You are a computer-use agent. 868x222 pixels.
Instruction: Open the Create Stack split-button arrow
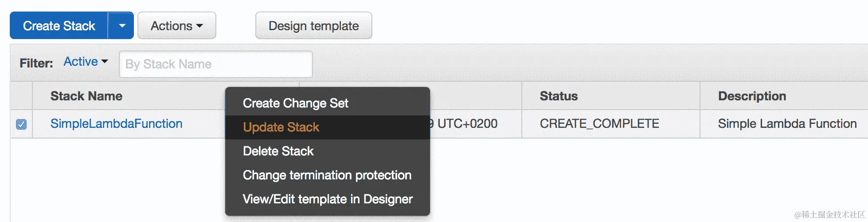(x=122, y=26)
